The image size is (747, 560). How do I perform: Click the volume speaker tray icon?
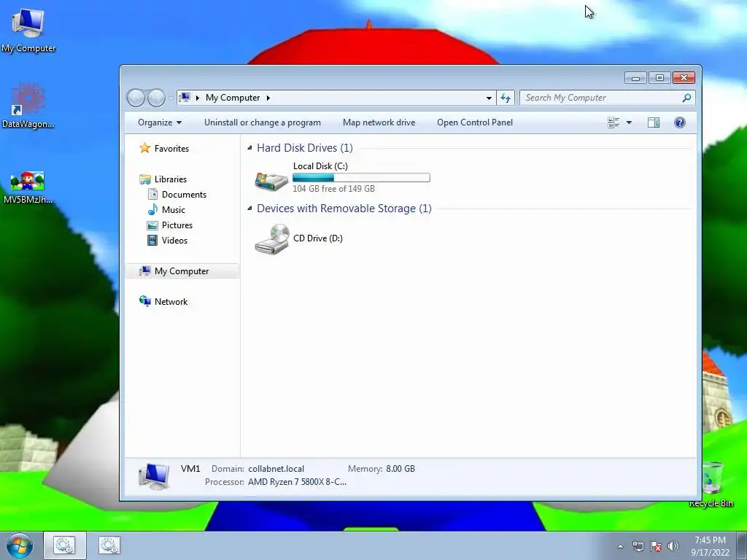click(673, 546)
